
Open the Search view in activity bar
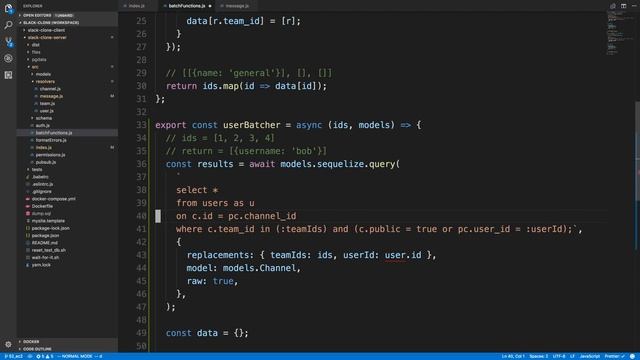8,25
